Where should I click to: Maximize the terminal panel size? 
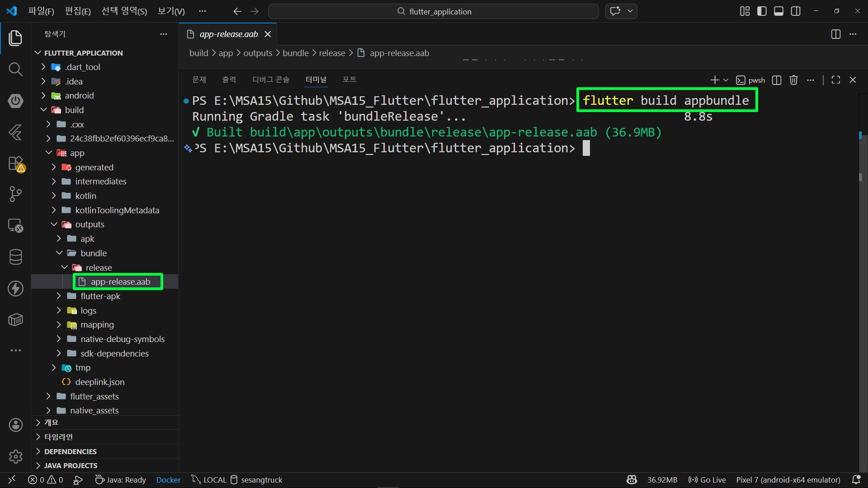pos(836,80)
